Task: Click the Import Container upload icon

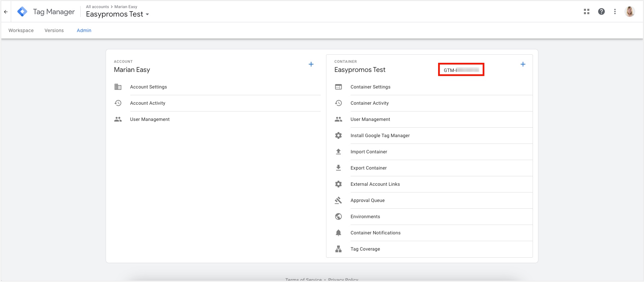Action: tap(339, 152)
